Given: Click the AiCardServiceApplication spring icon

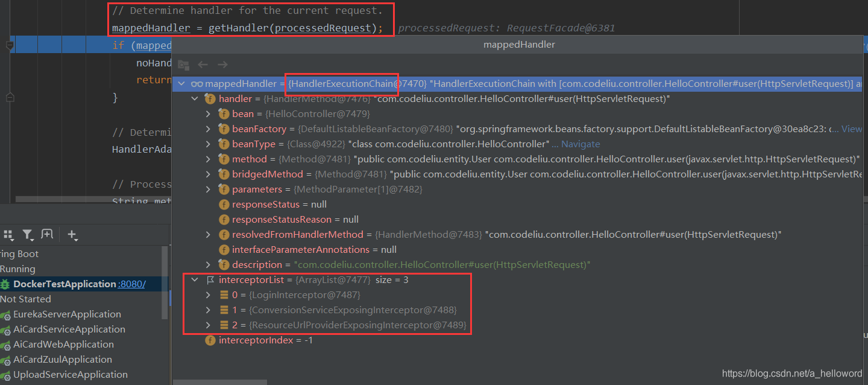Looking at the screenshot, I should [5, 329].
